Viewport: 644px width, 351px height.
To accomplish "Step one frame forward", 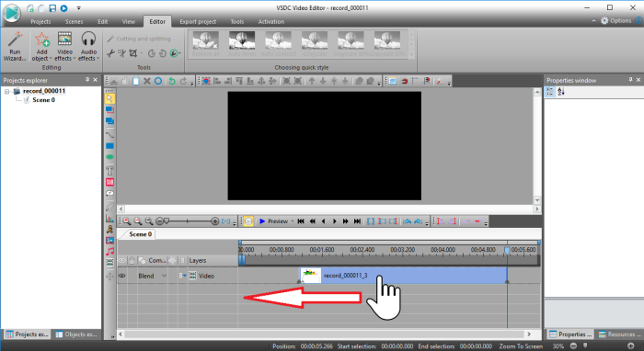I will (x=334, y=221).
